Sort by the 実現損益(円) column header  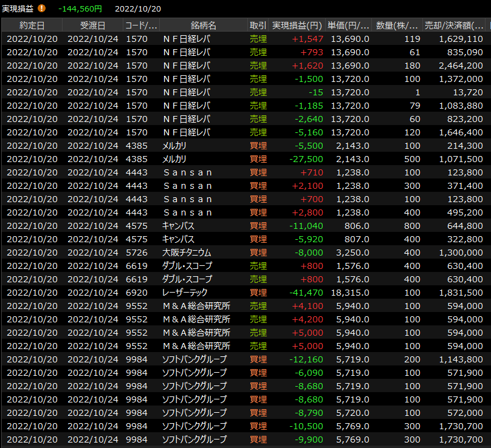tap(297, 25)
